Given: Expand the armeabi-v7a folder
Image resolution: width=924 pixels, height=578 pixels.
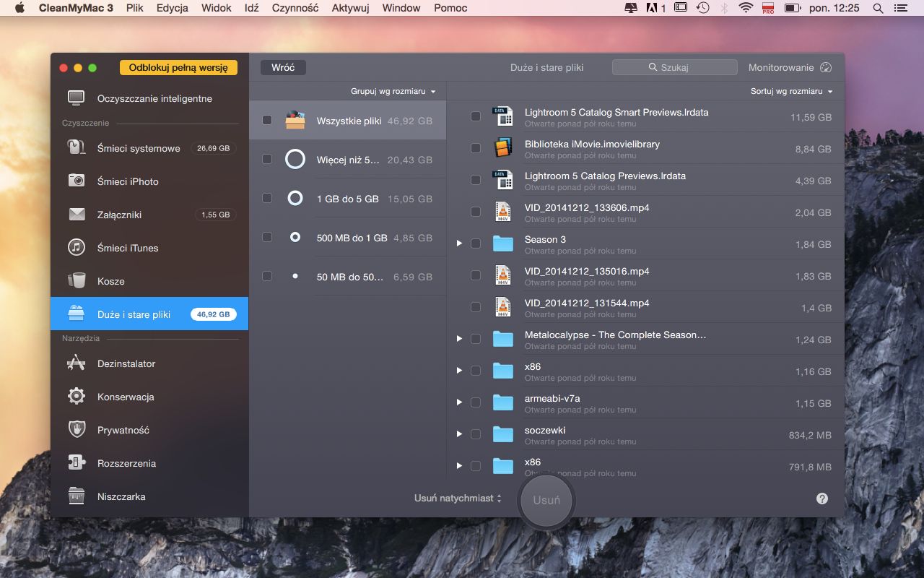Looking at the screenshot, I should (459, 402).
